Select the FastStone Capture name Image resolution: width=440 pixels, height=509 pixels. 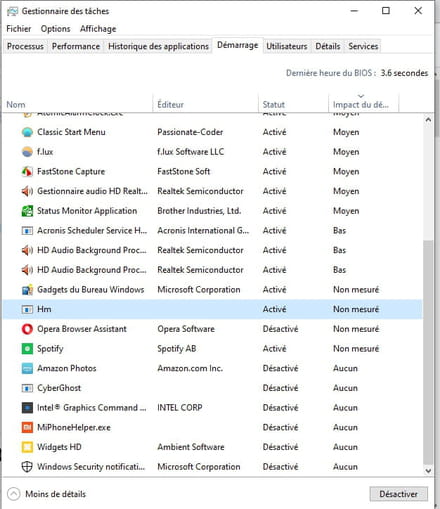[x=71, y=171]
